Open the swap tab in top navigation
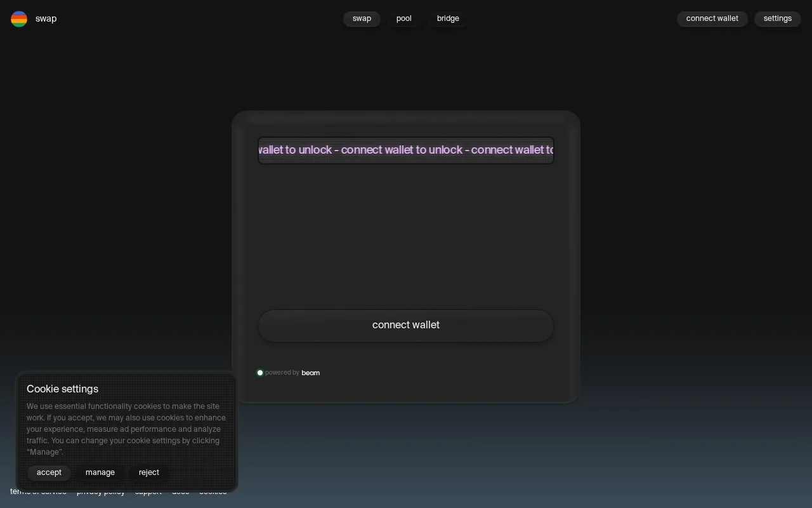This screenshot has width=812, height=508. [x=362, y=18]
